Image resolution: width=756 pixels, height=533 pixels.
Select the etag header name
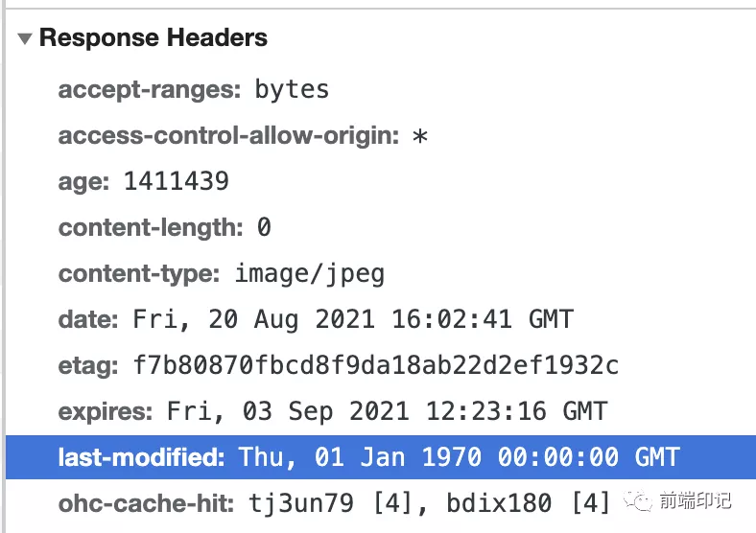87,365
